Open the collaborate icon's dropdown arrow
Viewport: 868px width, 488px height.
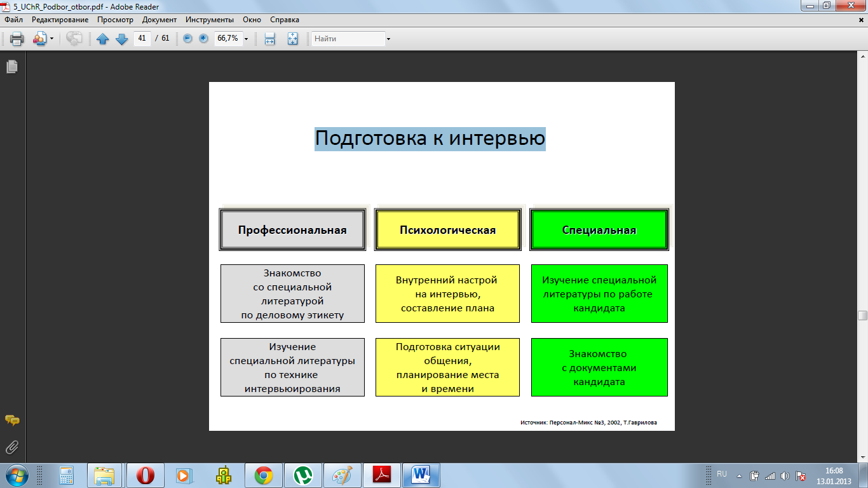(52, 39)
